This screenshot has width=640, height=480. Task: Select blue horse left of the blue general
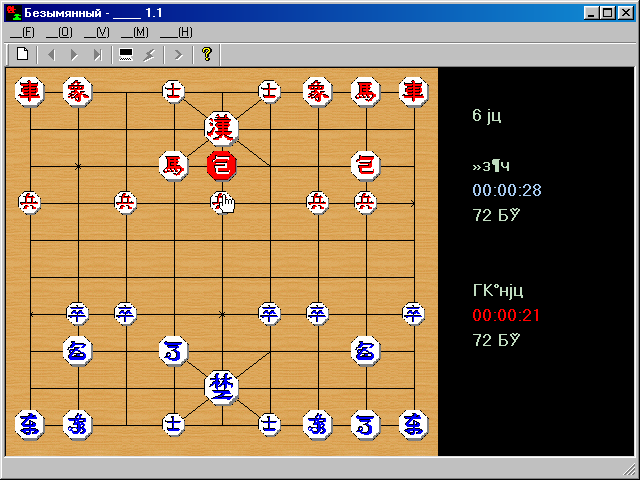[174, 351]
